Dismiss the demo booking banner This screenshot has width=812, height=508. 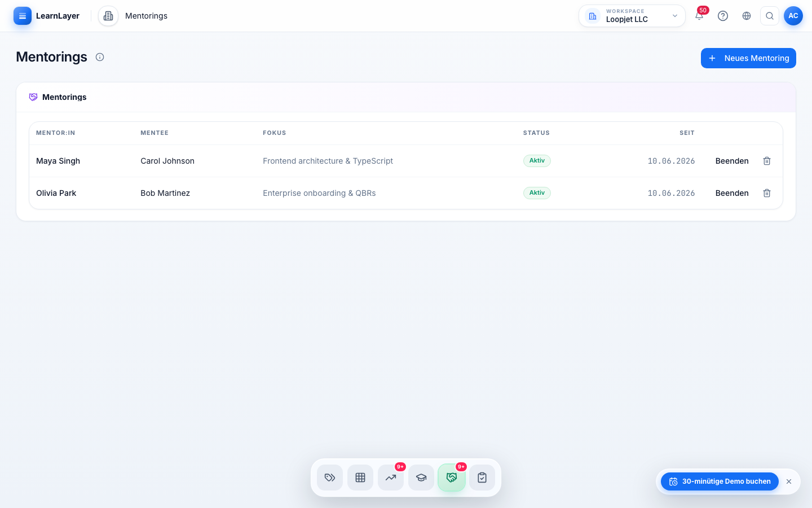[x=789, y=481]
